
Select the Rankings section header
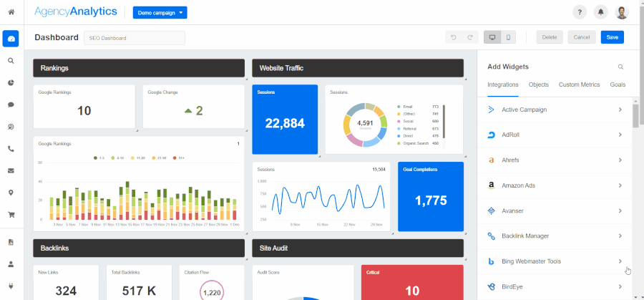(139, 68)
